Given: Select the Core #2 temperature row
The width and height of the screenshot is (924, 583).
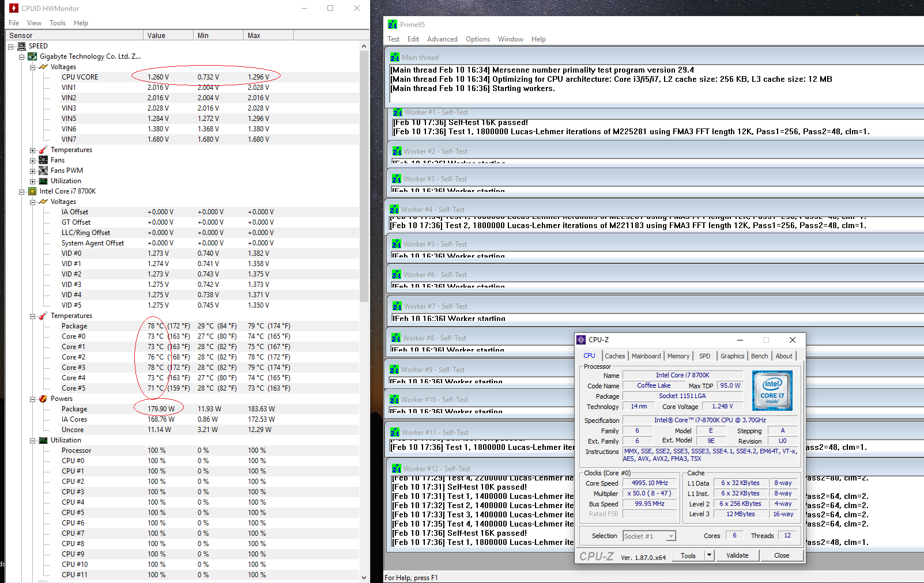Looking at the screenshot, I should pos(183,357).
